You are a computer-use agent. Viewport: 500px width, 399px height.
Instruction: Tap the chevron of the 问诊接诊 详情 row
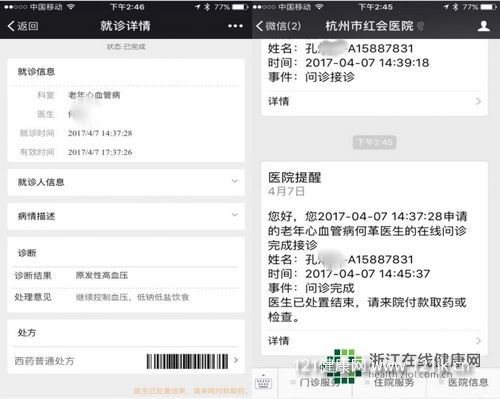pyautogui.click(x=479, y=101)
